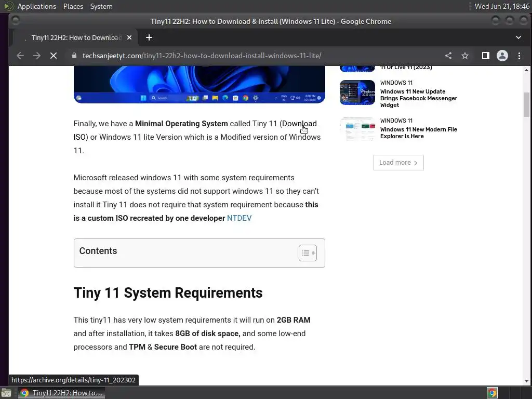Screen dimensions: 532x399
Task: Open a new tab with the plus button
Action: pyautogui.click(x=149, y=37)
